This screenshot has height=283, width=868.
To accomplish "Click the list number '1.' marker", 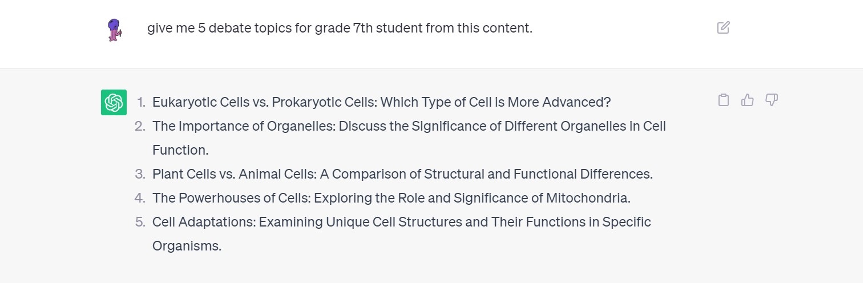I will [142, 103].
